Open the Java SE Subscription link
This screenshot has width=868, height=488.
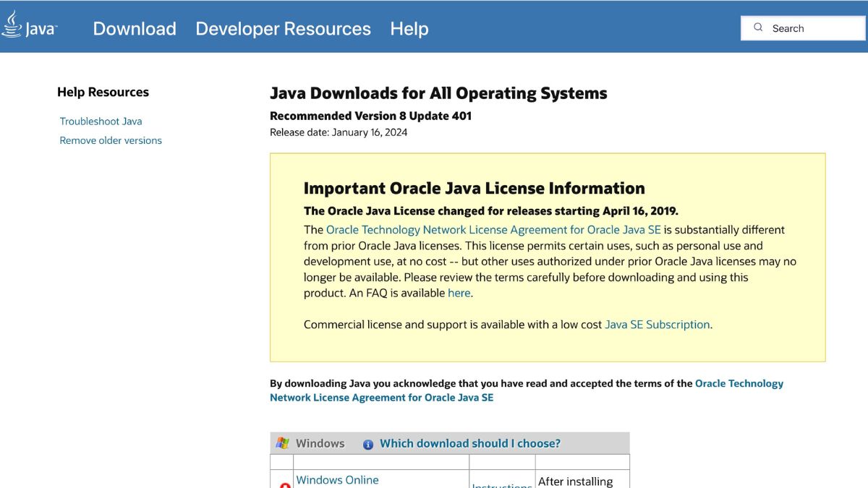coord(657,324)
